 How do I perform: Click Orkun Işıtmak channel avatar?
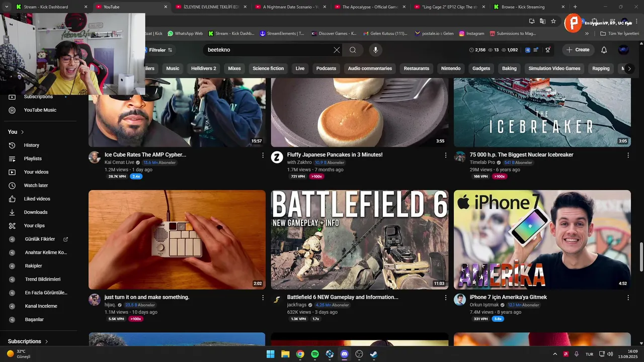[460, 300]
